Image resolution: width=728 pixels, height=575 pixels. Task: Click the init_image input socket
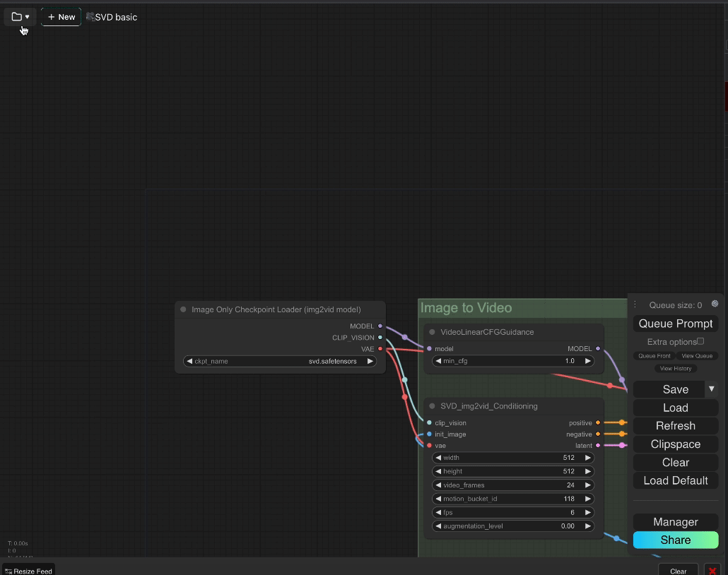429,434
